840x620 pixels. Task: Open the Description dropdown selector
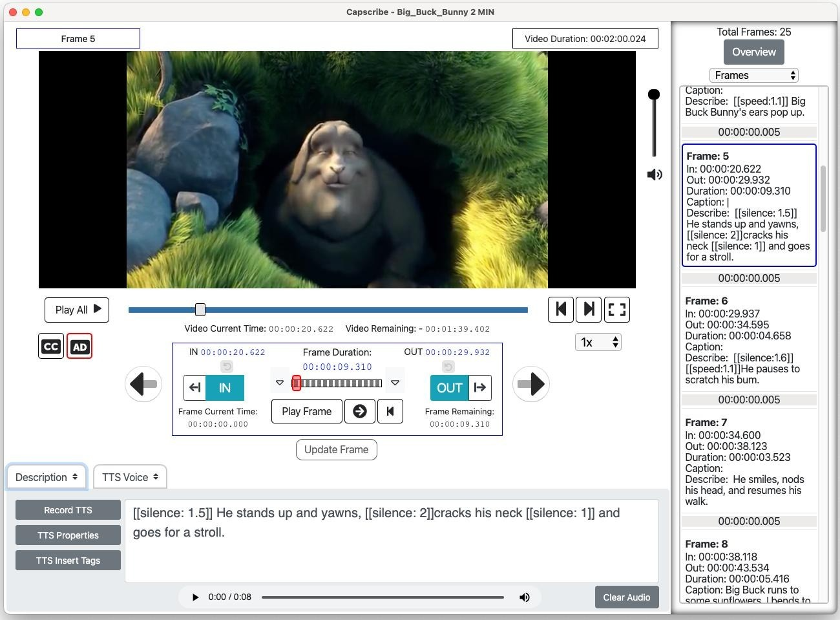[47, 477]
